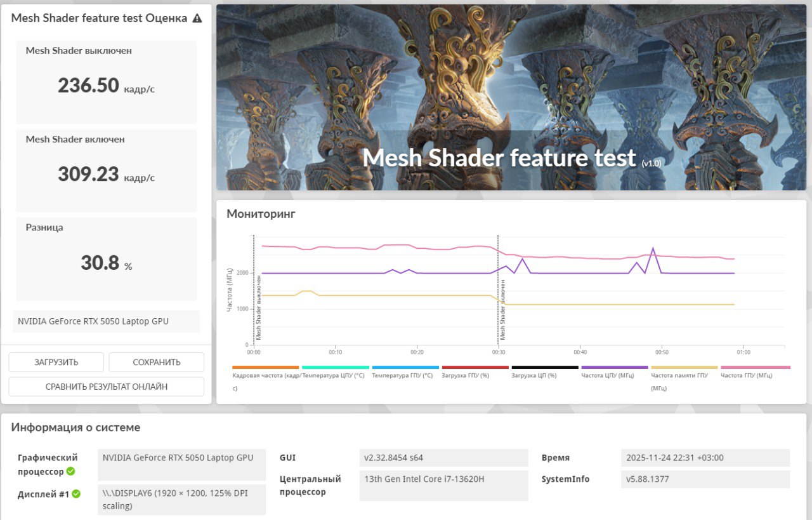Click the Разница card label
Image resolution: width=812 pixels, height=520 pixels.
click(44, 227)
